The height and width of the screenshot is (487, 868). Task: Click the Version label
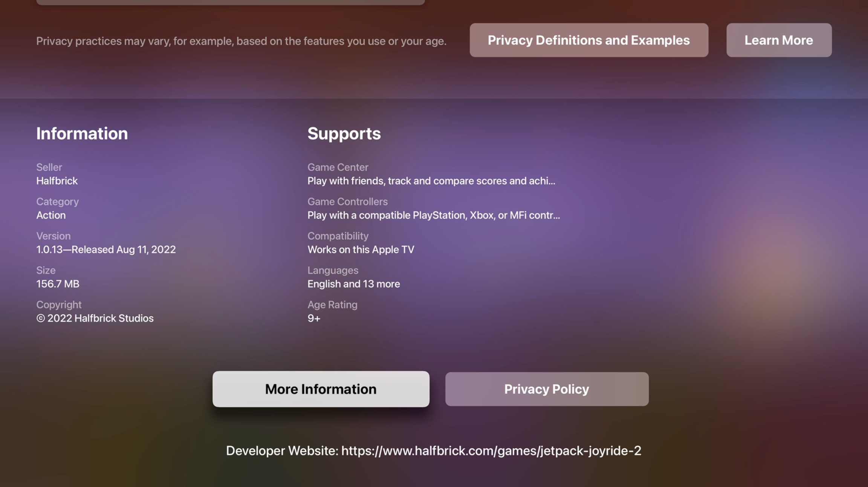point(53,236)
